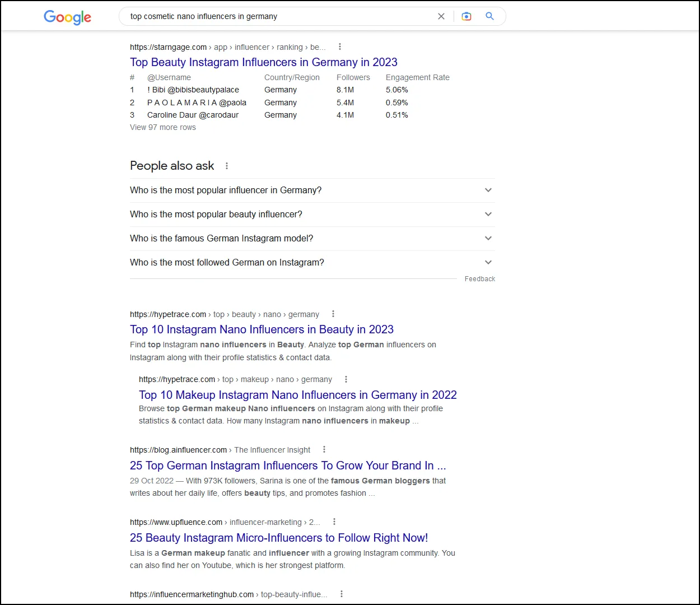Open three-dot menu for hypetrace makeup result
This screenshot has height=605, width=700.
(346, 379)
